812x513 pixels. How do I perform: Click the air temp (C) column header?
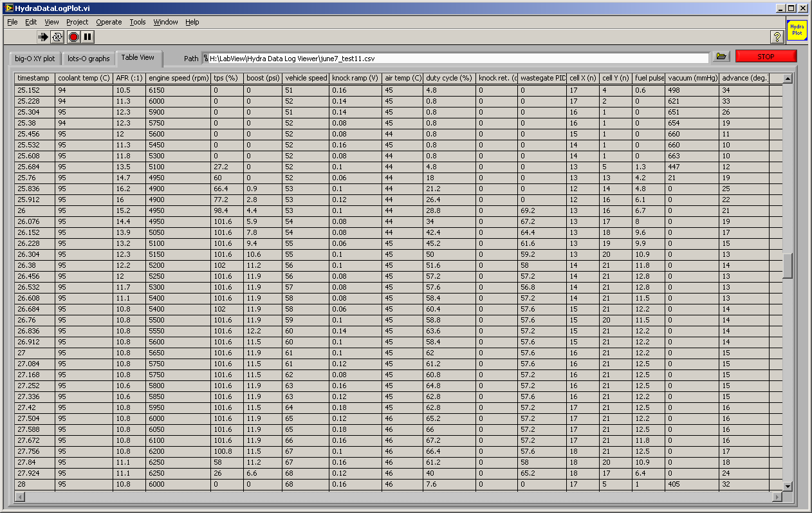point(403,79)
